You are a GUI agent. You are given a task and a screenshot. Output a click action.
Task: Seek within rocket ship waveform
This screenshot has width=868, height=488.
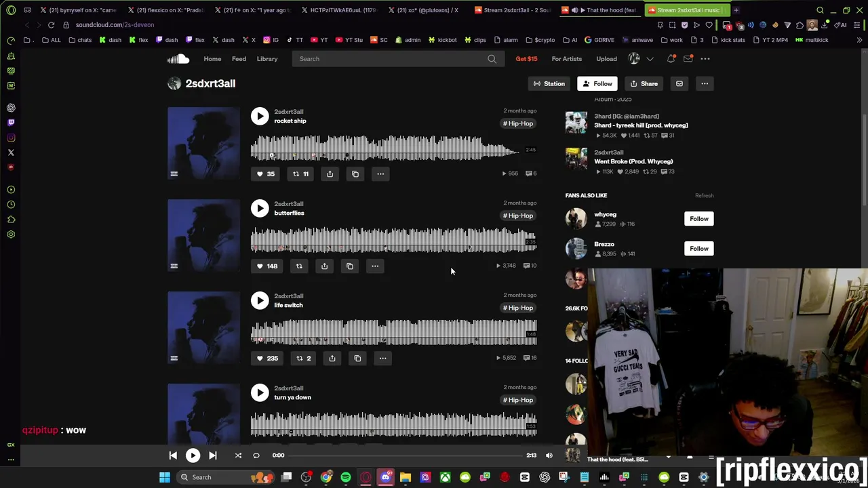click(x=393, y=149)
